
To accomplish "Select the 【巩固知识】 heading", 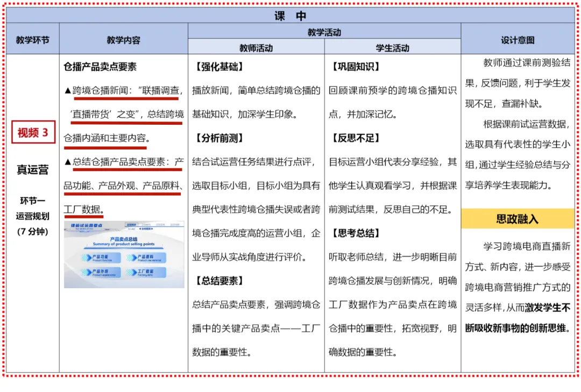I will pyautogui.click(x=356, y=67).
